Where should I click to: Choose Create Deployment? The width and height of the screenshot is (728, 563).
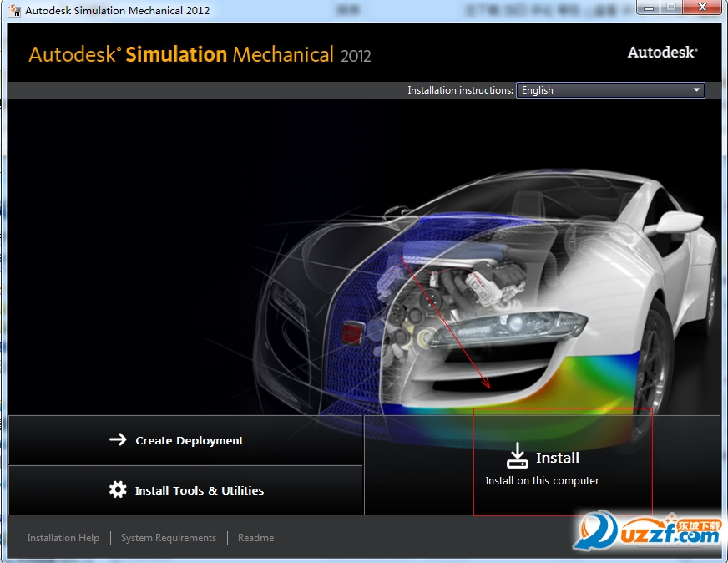coord(185,440)
